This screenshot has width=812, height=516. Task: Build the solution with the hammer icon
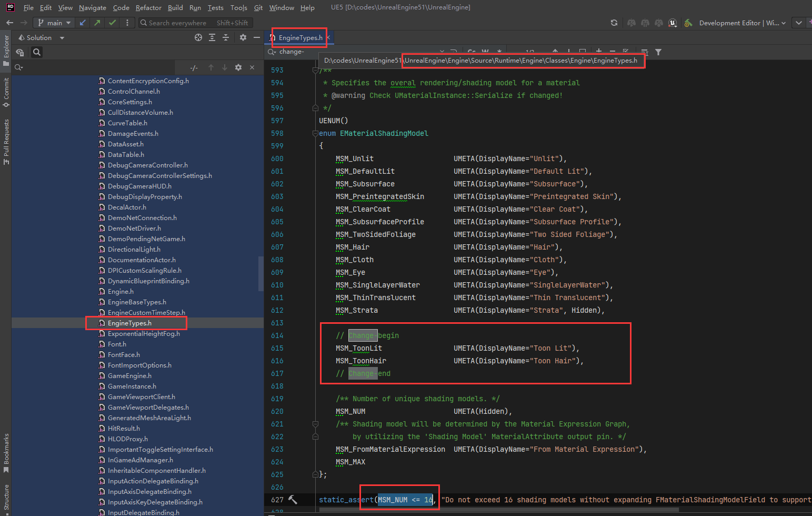688,23
